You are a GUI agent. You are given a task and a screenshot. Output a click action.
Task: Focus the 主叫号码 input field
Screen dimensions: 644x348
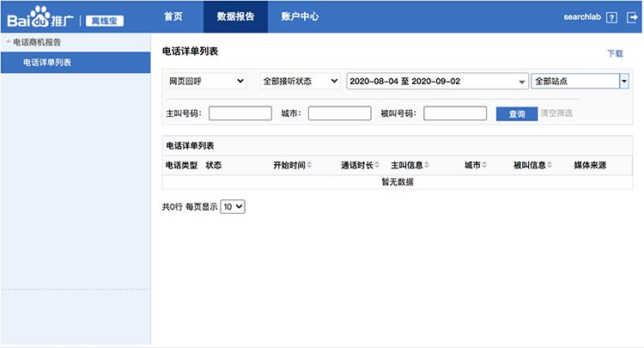[240, 113]
